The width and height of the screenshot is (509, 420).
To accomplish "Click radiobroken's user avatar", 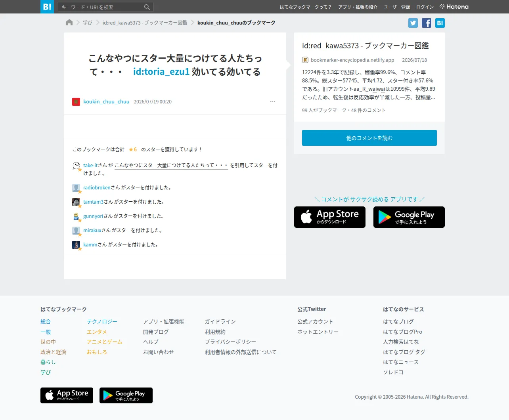I will pyautogui.click(x=76, y=188).
